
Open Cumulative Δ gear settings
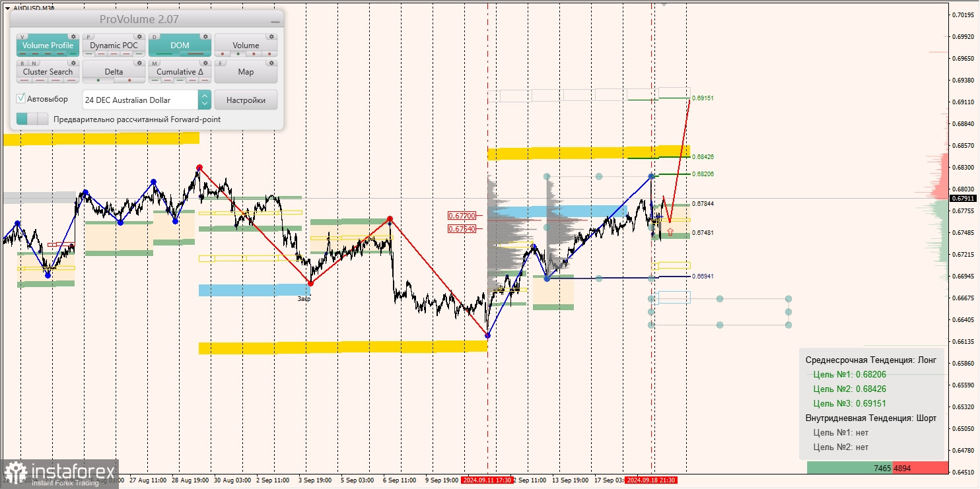[x=205, y=63]
